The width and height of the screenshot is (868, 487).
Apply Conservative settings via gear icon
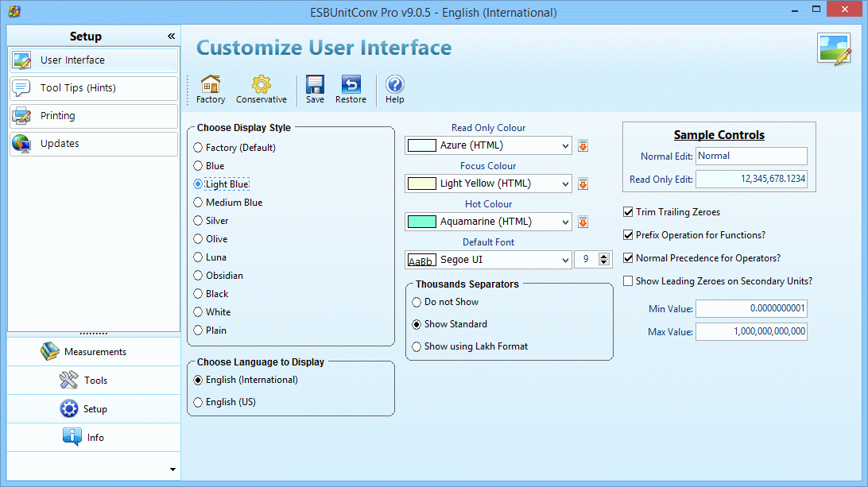(262, 84)
